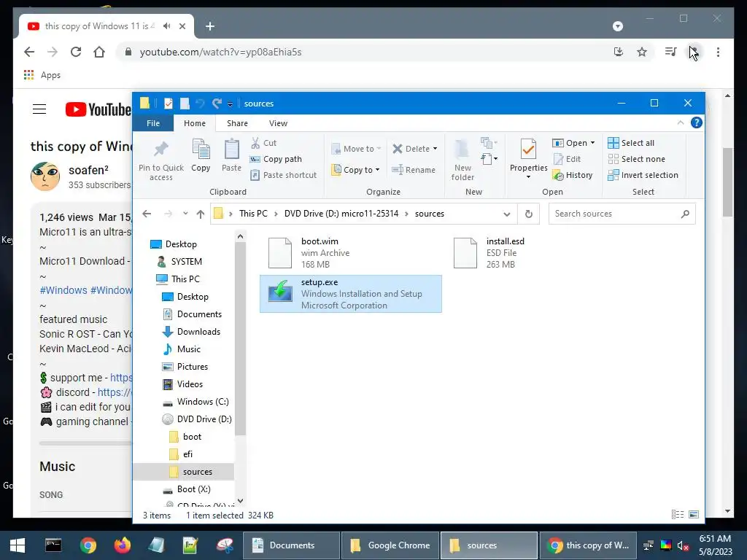Open Copy to dropdown
The width and height of the screenshot is (747, 560).
point(355,169)
